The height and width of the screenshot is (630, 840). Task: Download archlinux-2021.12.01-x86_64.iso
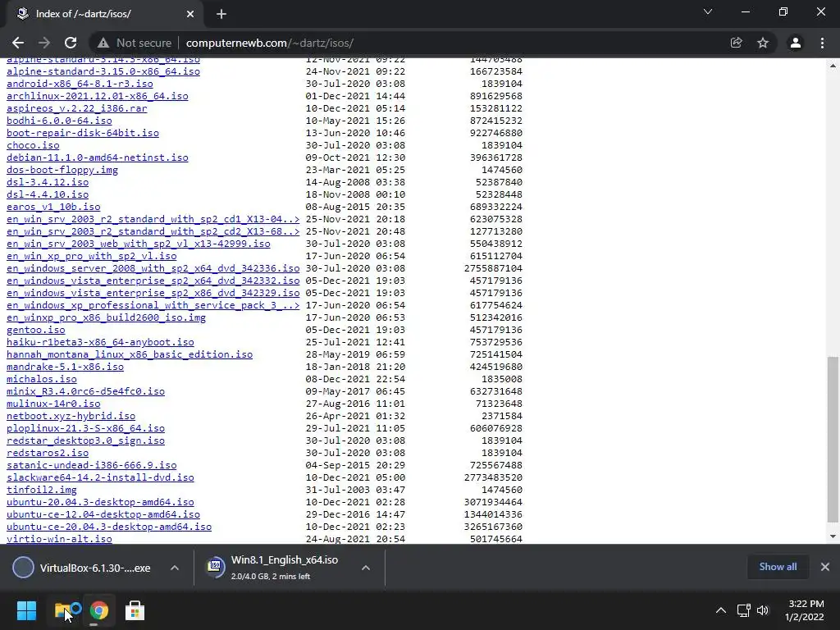click(x=98, y=96)
